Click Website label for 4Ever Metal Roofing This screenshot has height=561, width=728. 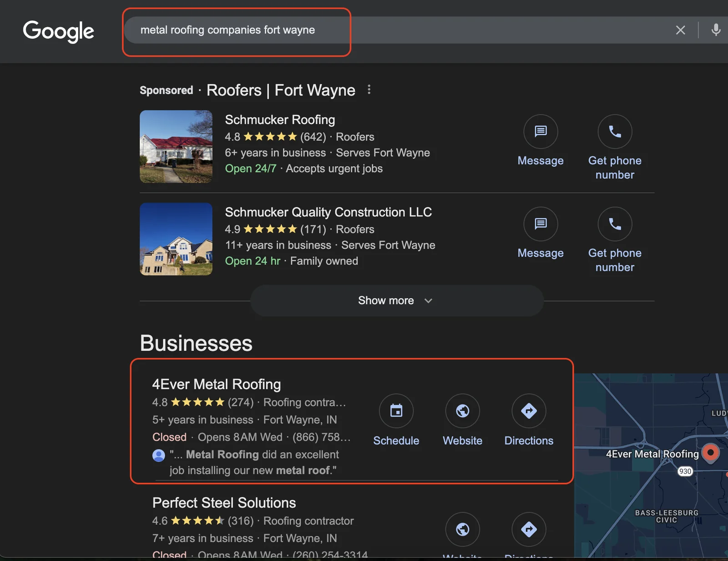coord(463,441)
